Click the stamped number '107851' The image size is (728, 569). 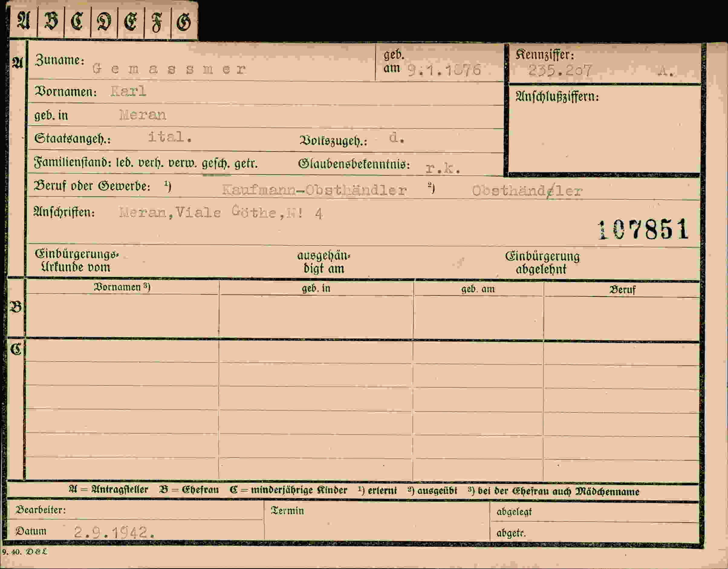click(643, 230)
